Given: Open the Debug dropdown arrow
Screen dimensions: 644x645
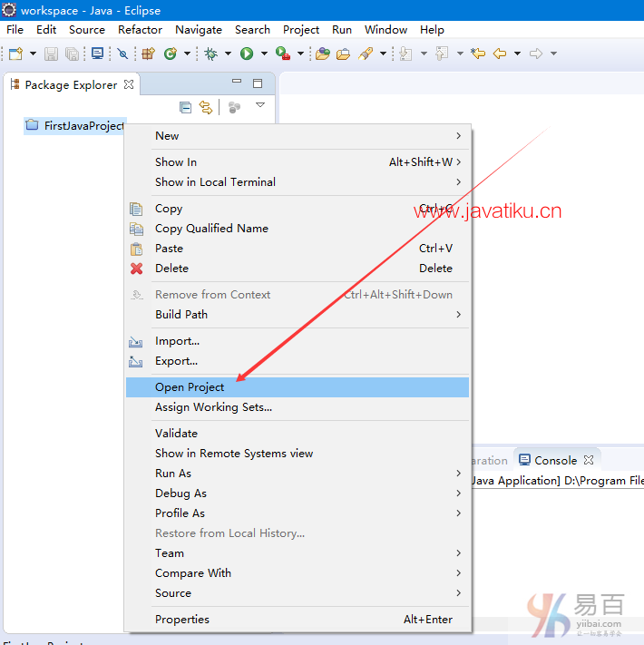Looking at the screenshot, I should point(228,54).
